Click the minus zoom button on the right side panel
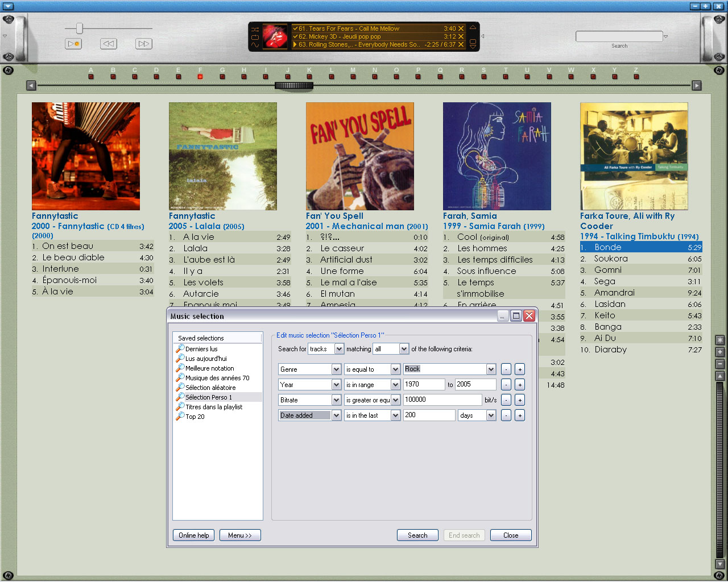This screenshot has width=728, height=582. 720,364
